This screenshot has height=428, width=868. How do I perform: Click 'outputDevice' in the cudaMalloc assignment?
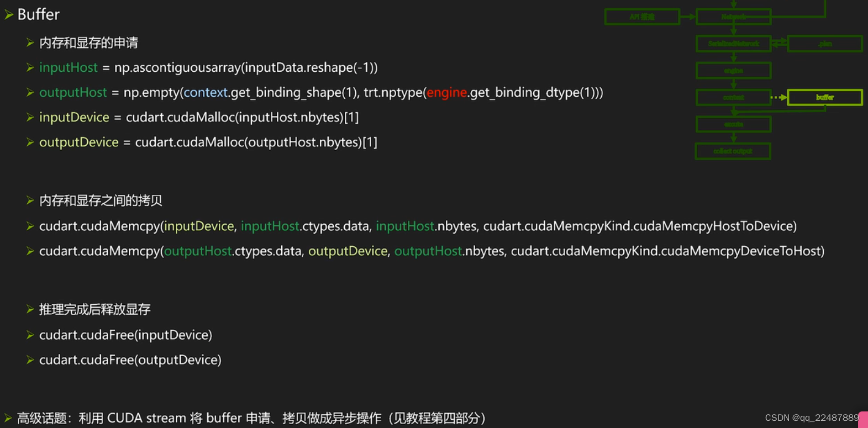click(x=78, y=142)
